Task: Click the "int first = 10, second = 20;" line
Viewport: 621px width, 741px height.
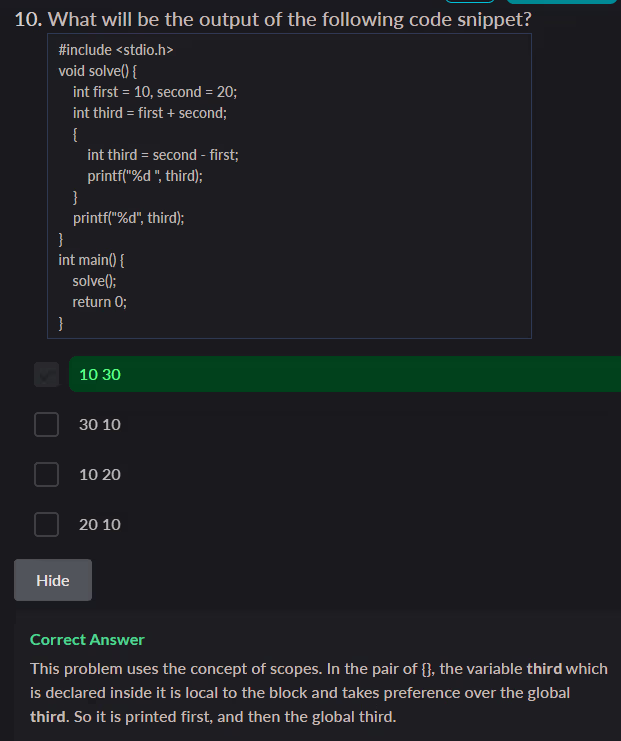Action: [x=155, y=92]
